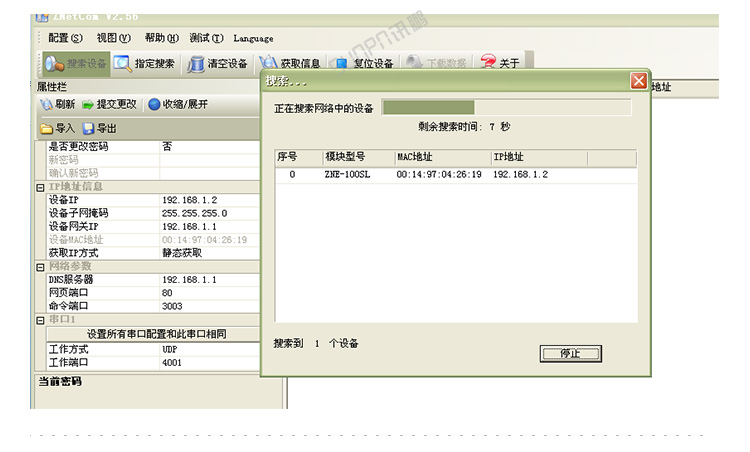
Task: Click the Submit Changes (提交更改) icon
Action: pos(88,104)
